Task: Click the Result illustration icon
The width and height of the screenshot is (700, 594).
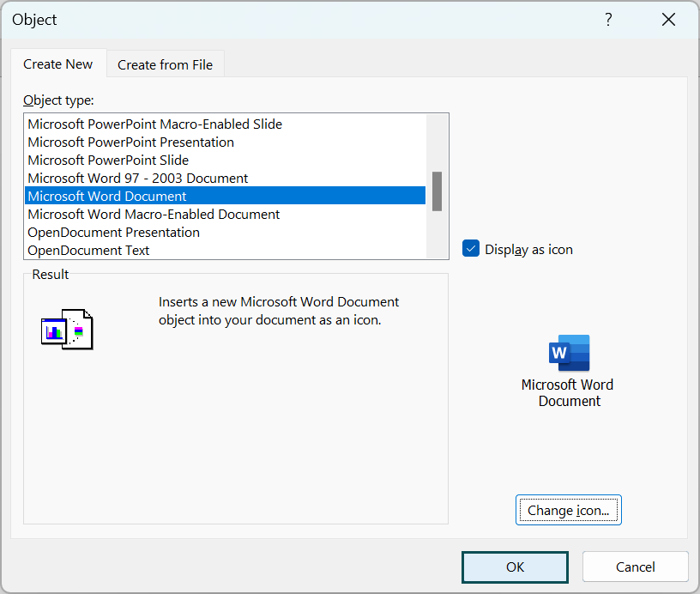Action: (67, 329)
